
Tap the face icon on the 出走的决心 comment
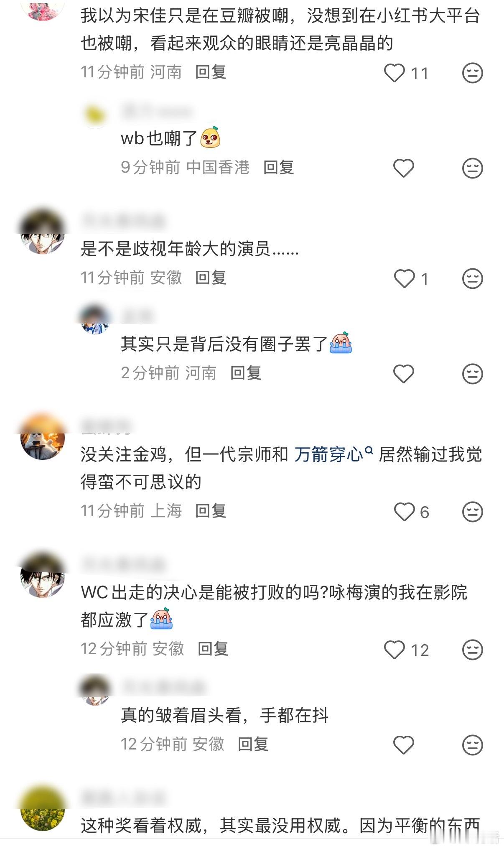point(472,650)
